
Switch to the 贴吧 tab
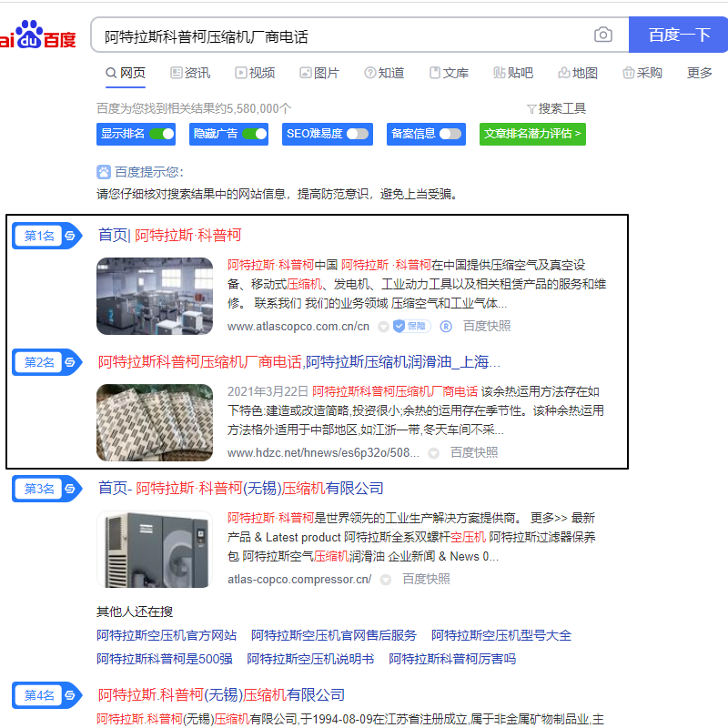(x=513, y=73)
